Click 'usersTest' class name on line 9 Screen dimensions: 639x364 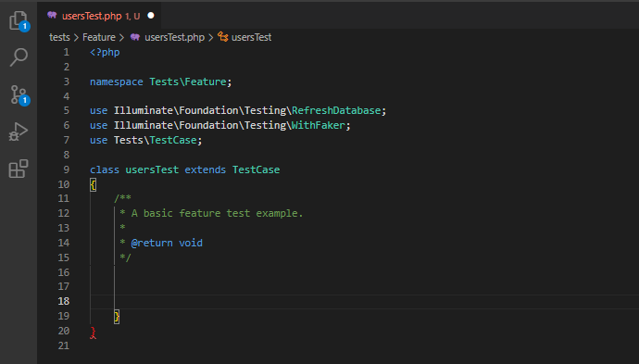pyautogui.click(x=152, y=170)
